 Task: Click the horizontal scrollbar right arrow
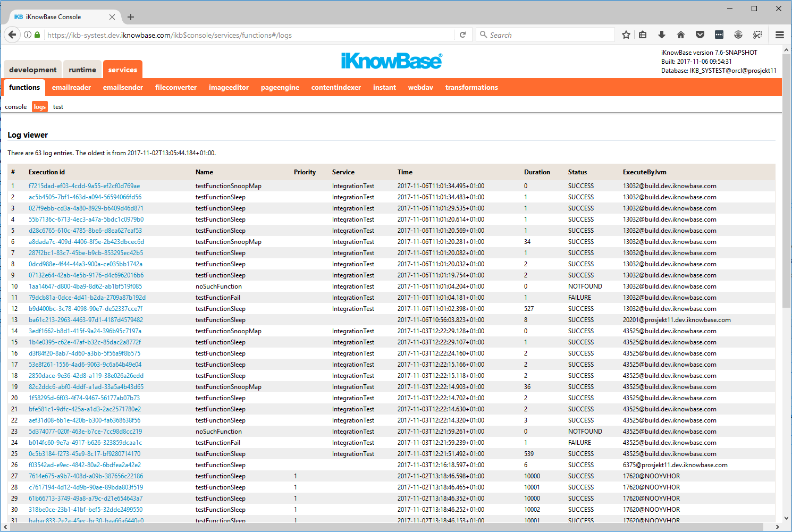pyautogui.click(x=778, y=527)
